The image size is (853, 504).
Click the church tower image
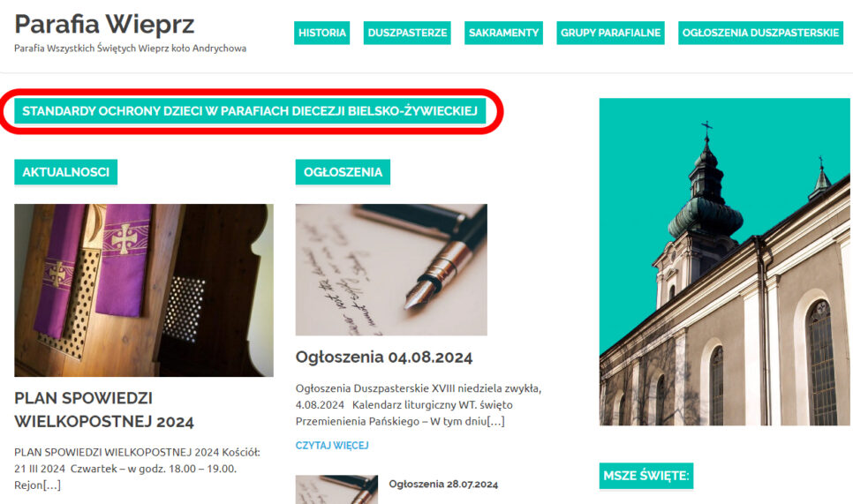pos(724,261)
